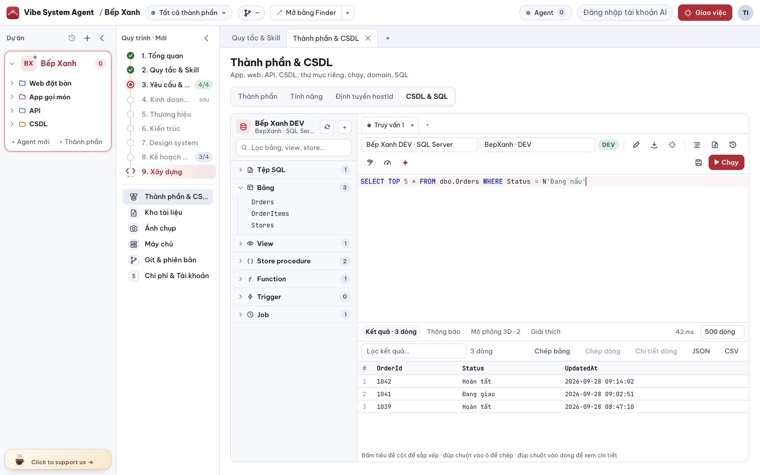760x475 pixels.
Task: Run query with Chạy button
Action: [x=726, y=162]
